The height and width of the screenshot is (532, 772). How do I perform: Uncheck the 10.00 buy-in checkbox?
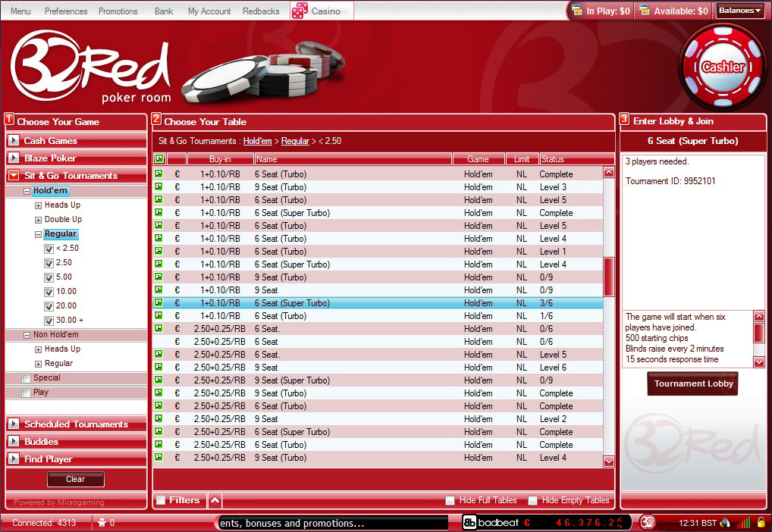click(x=49, y=292)
